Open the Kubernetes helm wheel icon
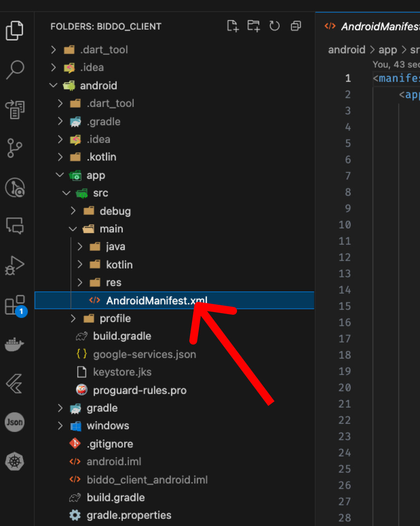Viewport: 420px width, 526px height. (14, 461)
